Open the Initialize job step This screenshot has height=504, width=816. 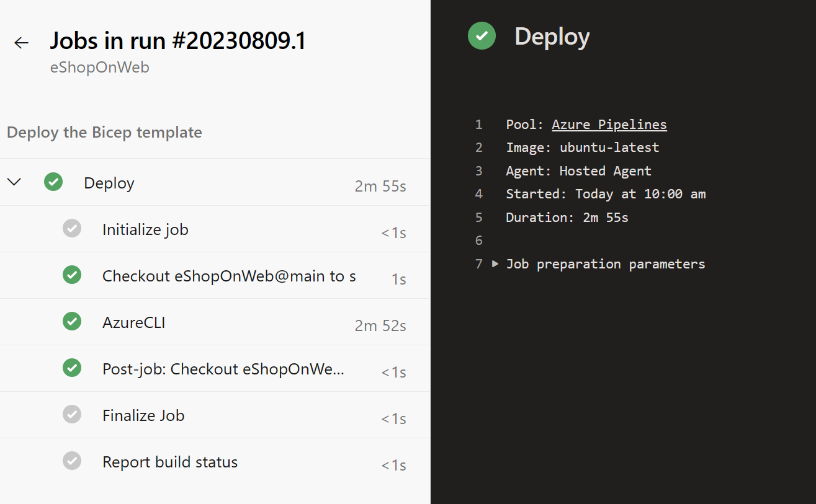click(x=215, y=229)
